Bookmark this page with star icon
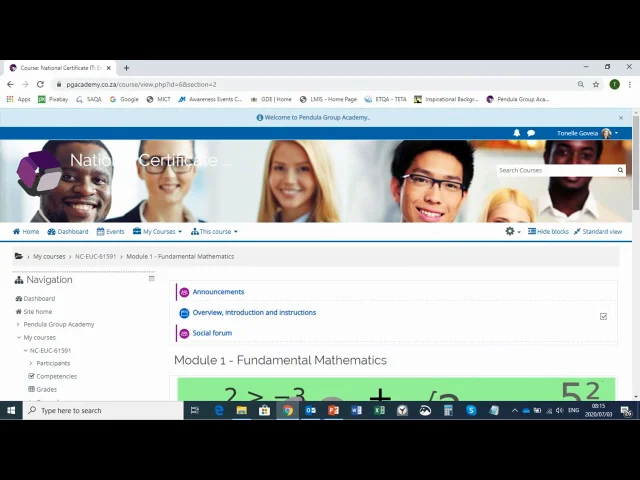Image resolution: width=640 pixels, height=480 pixels. point(596,84)
